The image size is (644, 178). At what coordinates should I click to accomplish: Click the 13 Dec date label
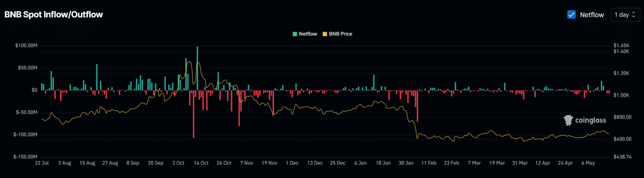point(315,163)
